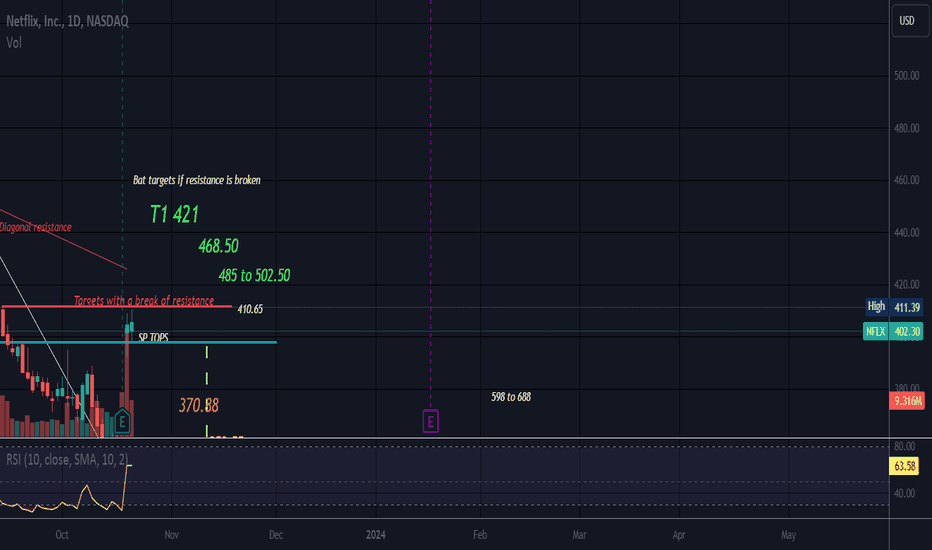Click the 'Diagonal resistance' annotation
932x550 pixels.
coord(36,227)
